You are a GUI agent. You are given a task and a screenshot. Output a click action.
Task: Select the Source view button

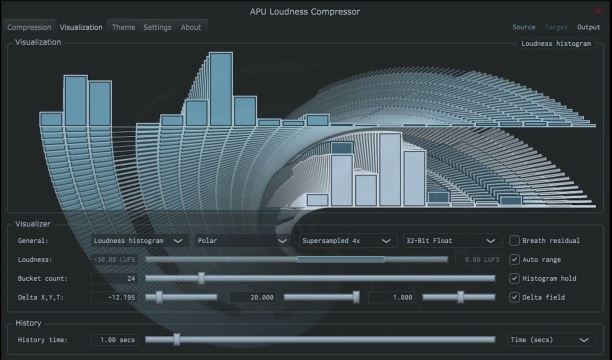pyautogui.click(x=524, y=27)
